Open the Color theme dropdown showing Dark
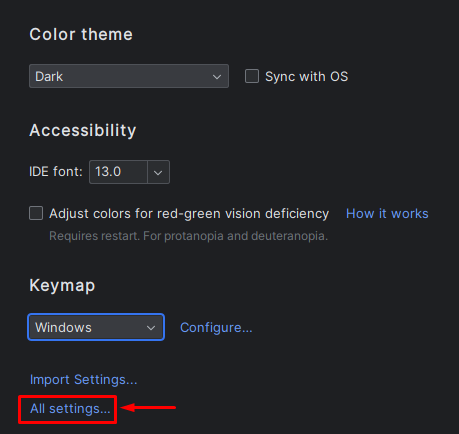459x434 pixels. [129, 76]
